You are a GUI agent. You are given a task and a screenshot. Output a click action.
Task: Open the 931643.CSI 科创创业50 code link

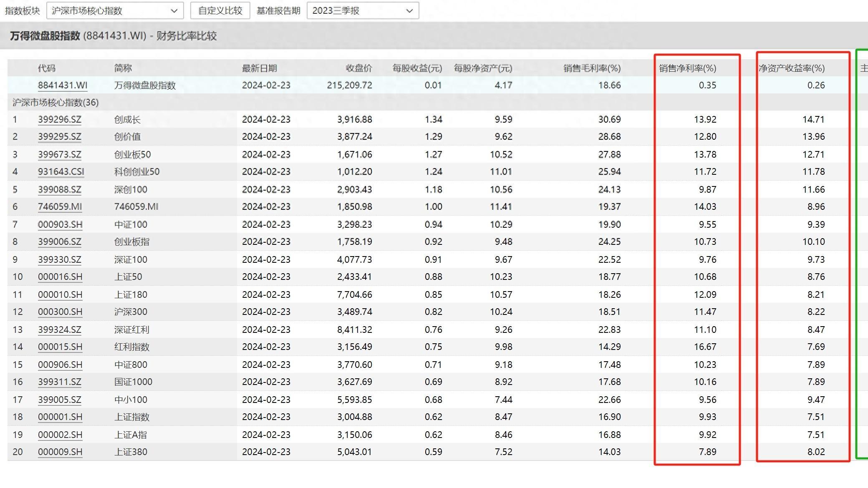(61, 172)
